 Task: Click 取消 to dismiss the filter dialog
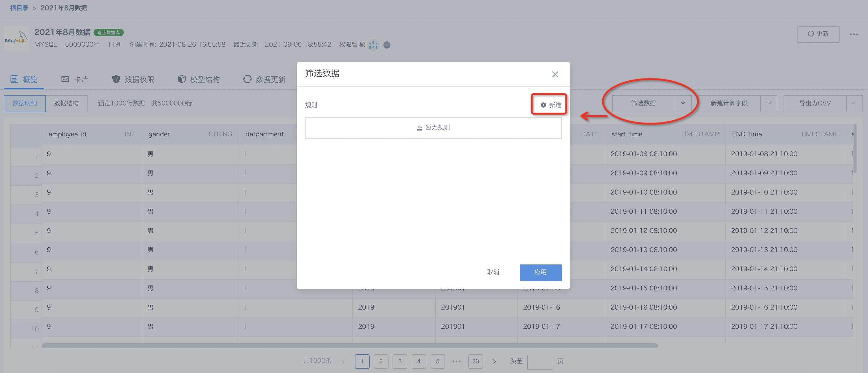pyautogui.click(x=493, y=272)
